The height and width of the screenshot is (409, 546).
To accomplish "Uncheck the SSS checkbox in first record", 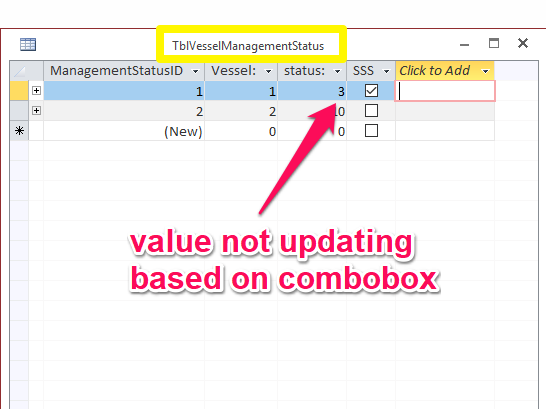I will [371, 91].
